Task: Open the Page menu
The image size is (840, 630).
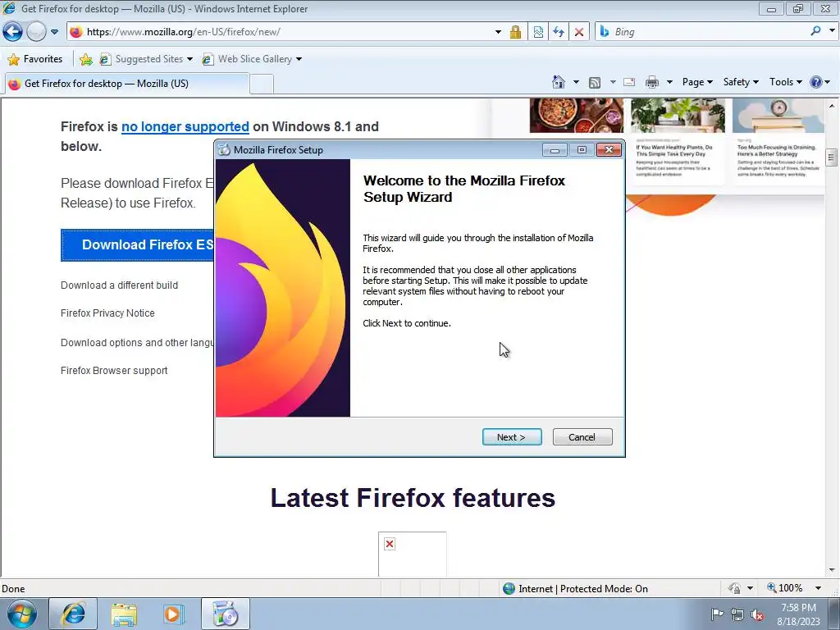Action: pyautogui.click(x=697, y=82)
